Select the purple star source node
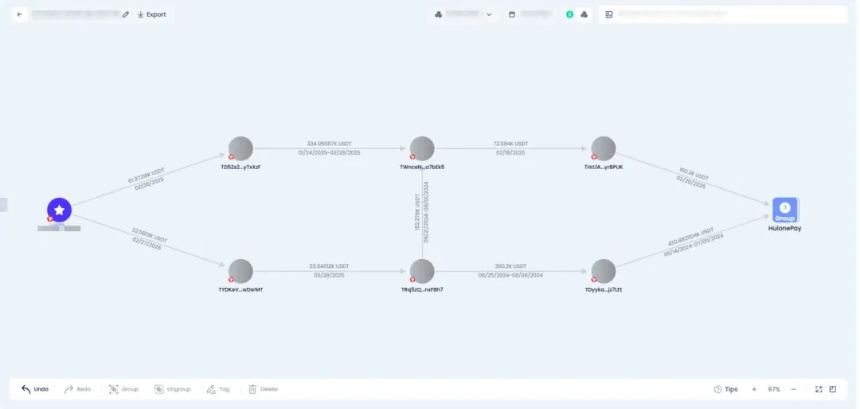860x409 pixels. point(60,210)
